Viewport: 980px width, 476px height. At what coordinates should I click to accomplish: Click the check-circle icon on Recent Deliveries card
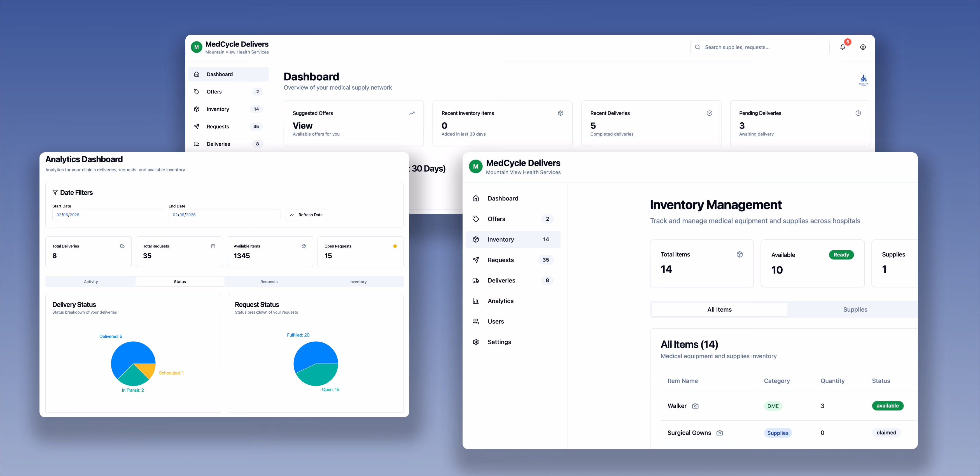coord(709,113)
